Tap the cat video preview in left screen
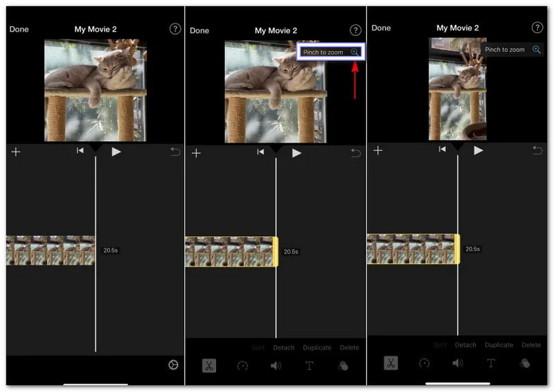This screenshot has height=392, width=554. point(96,90)
